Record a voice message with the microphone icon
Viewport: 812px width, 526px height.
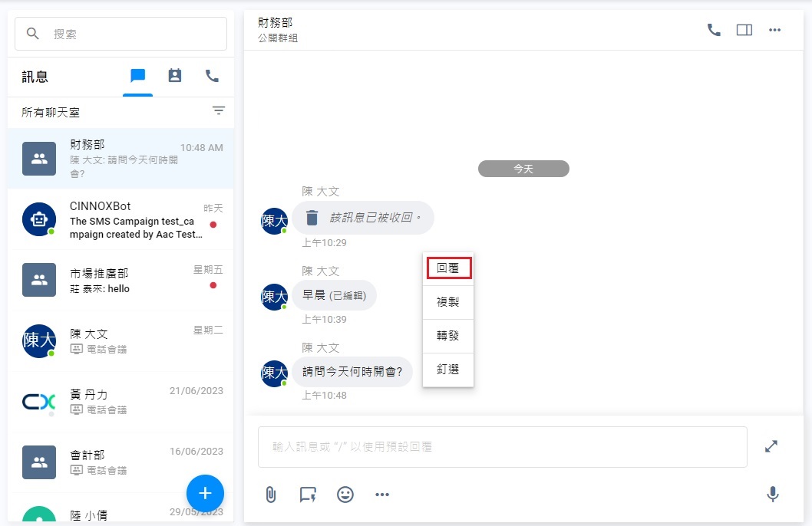pyautogui.click(x=773, y=495)
